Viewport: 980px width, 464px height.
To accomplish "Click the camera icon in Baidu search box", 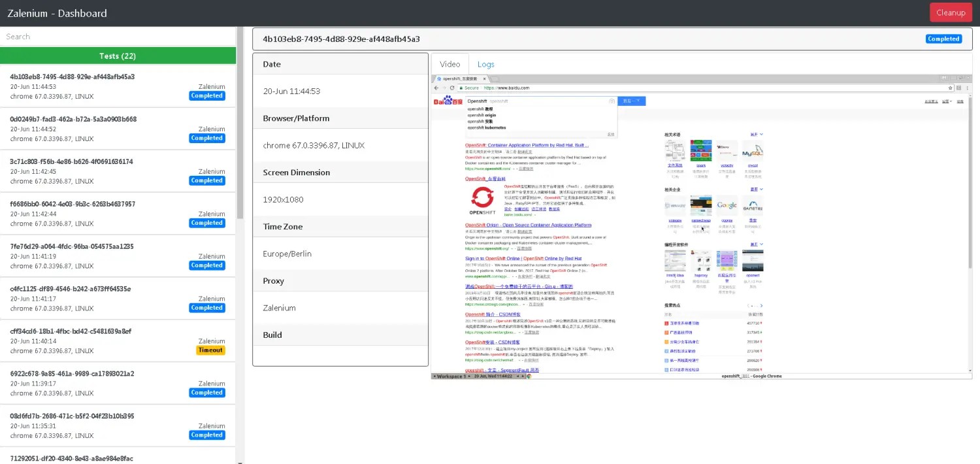I will coord(612,101).
